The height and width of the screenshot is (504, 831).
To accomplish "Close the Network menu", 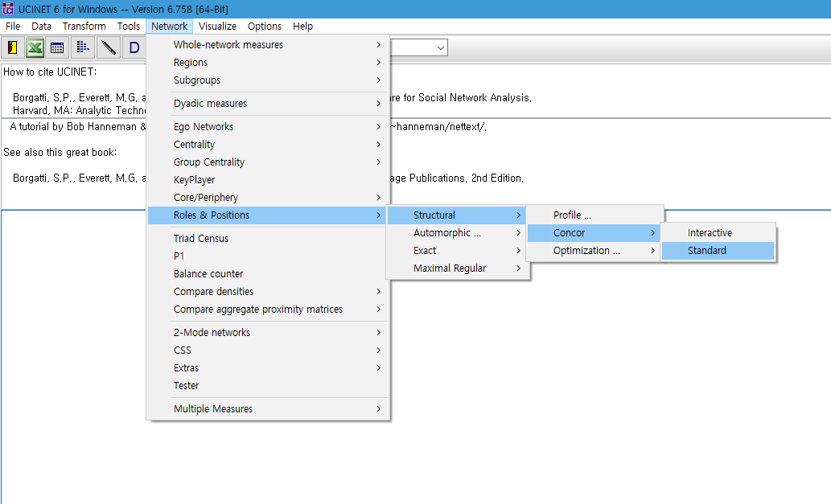I will 169,26.
